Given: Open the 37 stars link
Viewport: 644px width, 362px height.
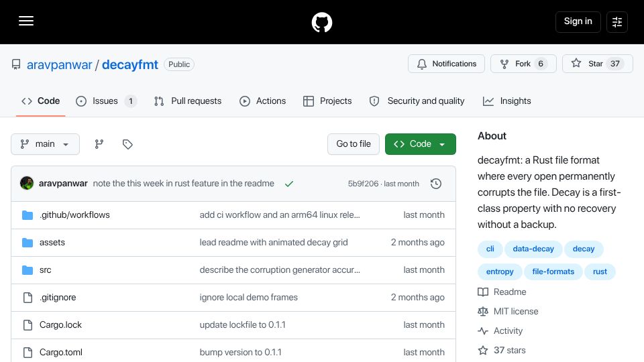Looking at the screenshot, I should point(502,351).
